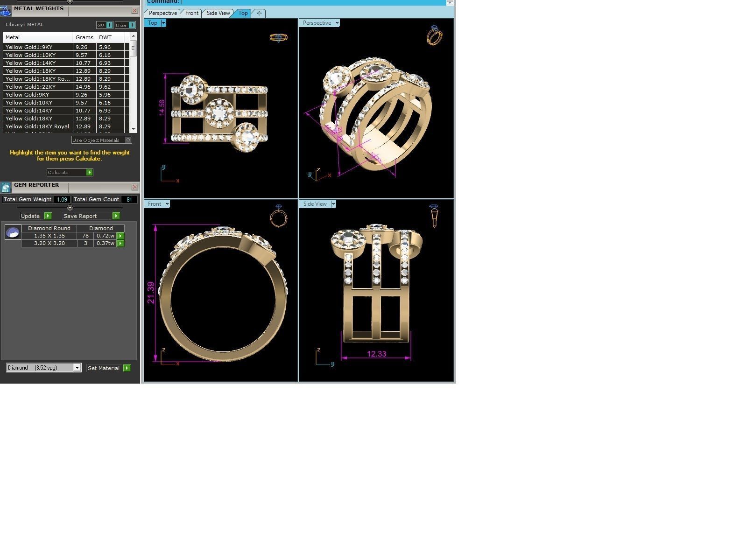Click the Total Gem Count value 81

[x=129, y=199]
